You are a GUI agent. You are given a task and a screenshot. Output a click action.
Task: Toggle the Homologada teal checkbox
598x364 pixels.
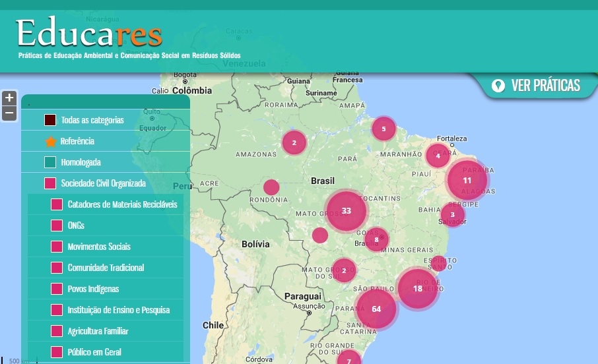[50, 162]
